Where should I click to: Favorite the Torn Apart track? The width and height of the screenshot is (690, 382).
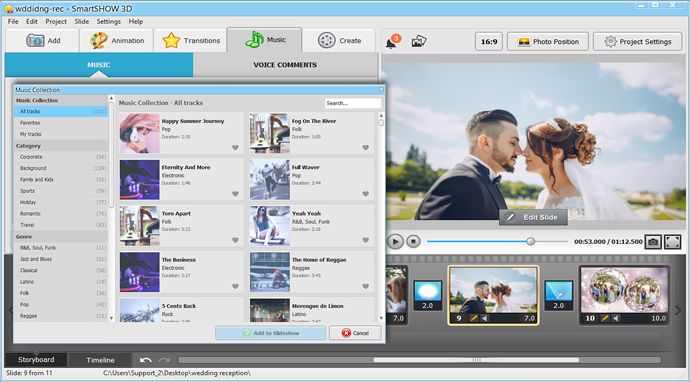point(235,240)
